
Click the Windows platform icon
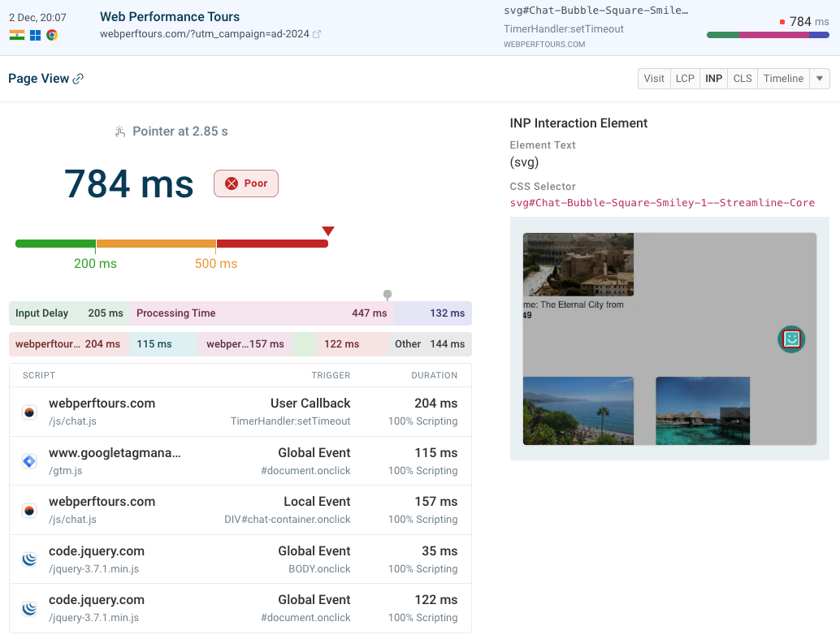(x=34, y=35)
